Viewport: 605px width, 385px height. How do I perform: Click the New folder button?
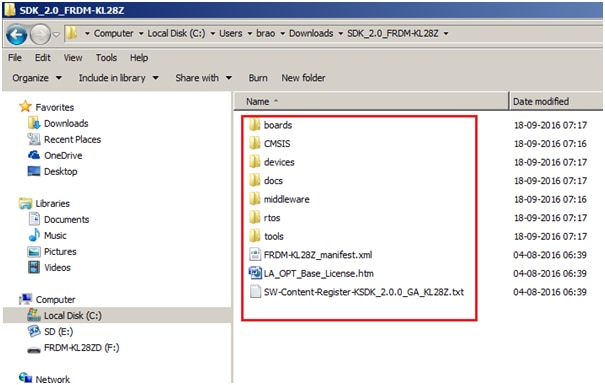pos(303,78)
